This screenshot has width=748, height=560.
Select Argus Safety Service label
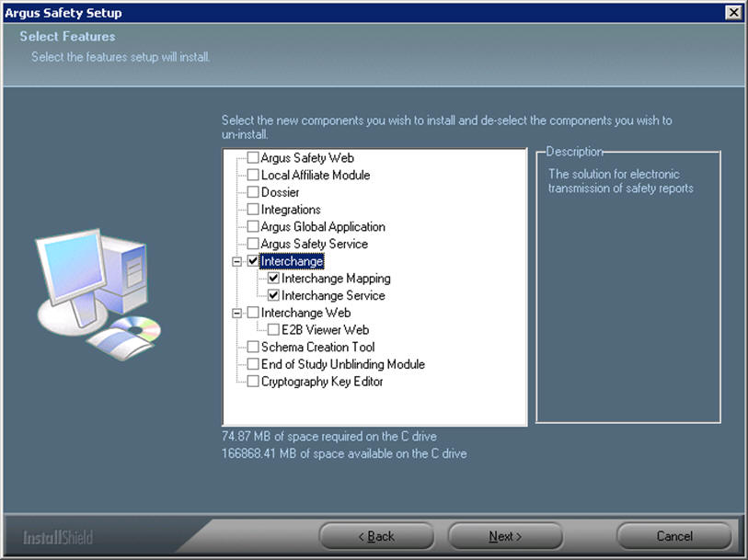click(315, 244)
